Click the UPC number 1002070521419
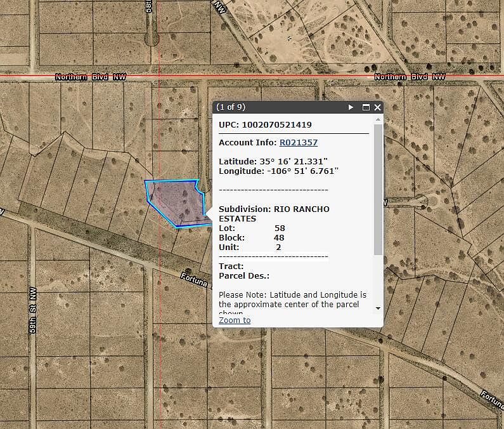The width and height of the screenshot is (504, 429). 277,125
